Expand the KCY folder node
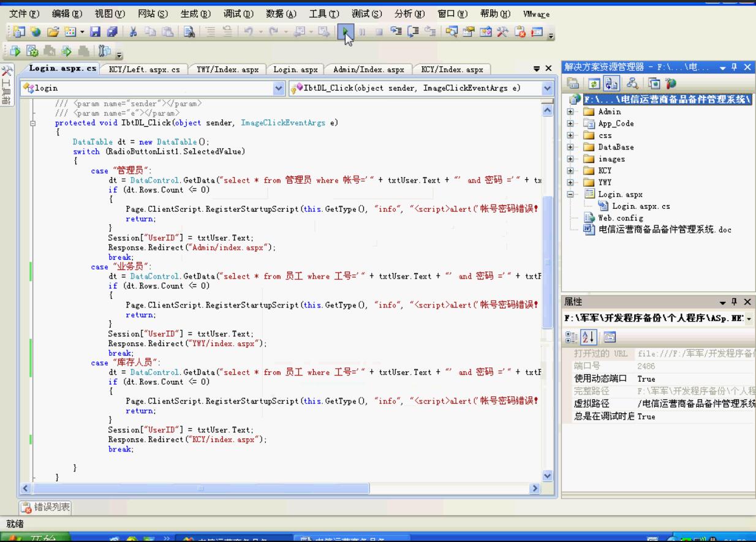This screenshot has height=542, width=756. pos(570,170)
